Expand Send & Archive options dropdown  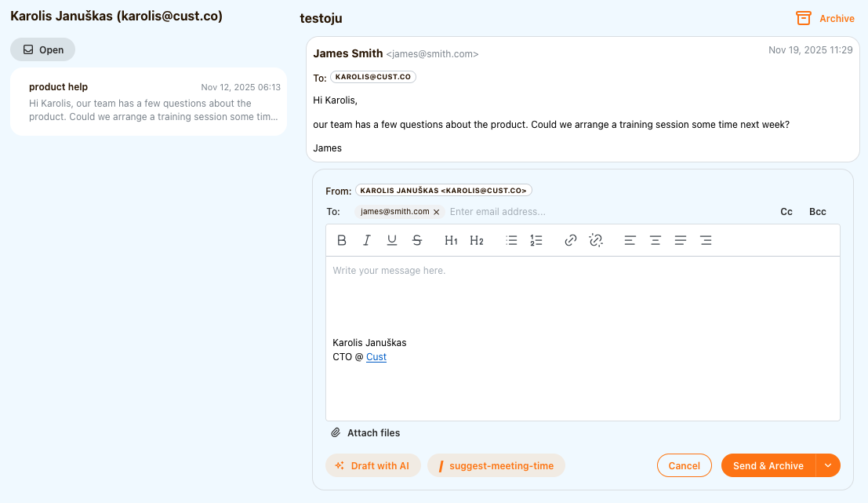(828, 465)
